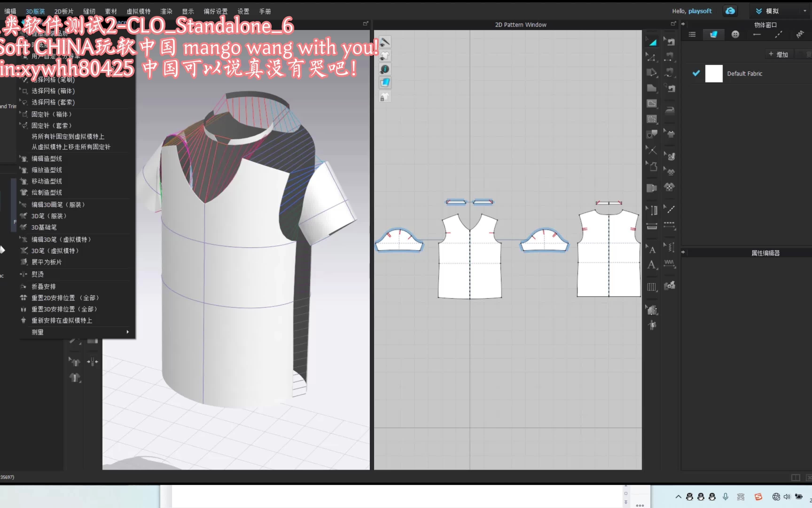Click the Edit Sewing machine icon
812x508 pixels.
(x=670, y=42)
